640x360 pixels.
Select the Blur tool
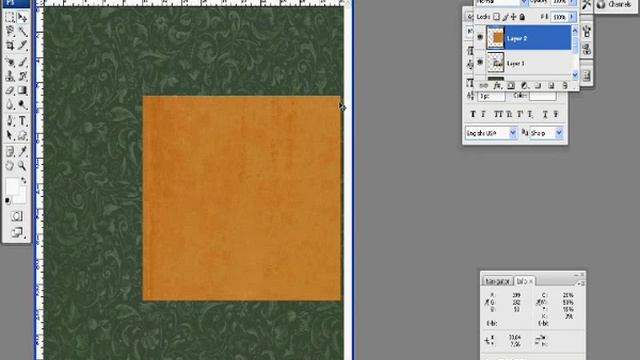pyautogui.click(x=10, y=105)
